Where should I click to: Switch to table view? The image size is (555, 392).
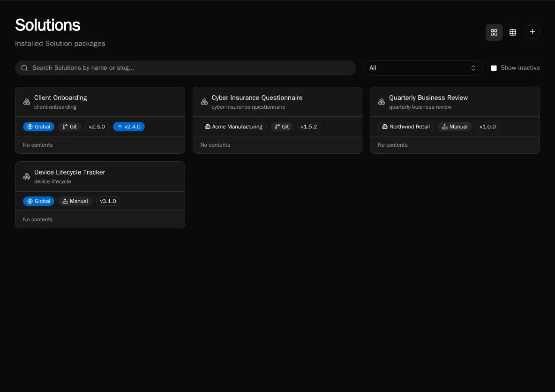[x=512, y=32]
